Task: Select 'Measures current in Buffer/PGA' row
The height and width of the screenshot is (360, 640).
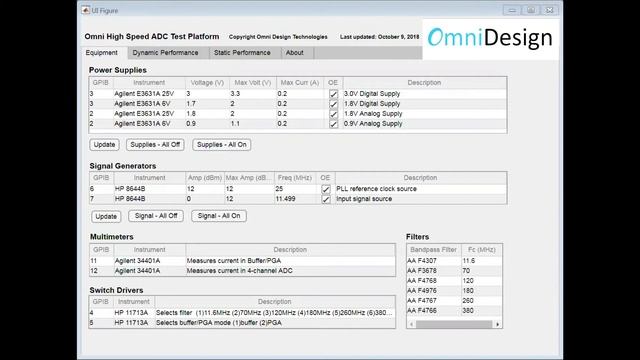Action: pyautogui.click(x=242, y=260)
